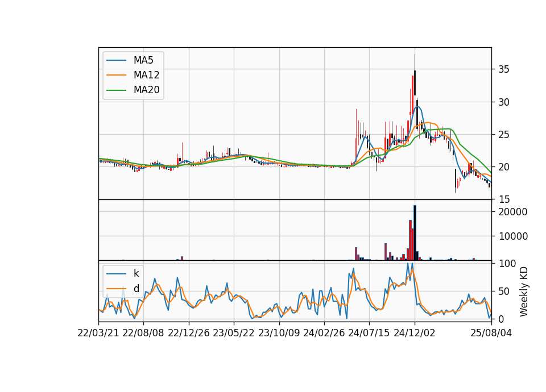Screen dimensions: 546x392
Task: Click the 22/03/21 date axis label
Action: 98,333
